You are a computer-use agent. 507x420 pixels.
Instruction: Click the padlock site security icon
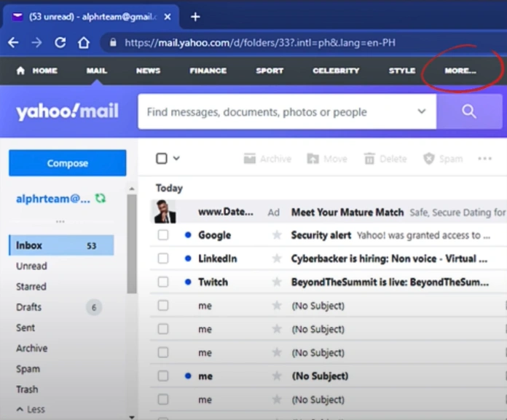[113, 42]
